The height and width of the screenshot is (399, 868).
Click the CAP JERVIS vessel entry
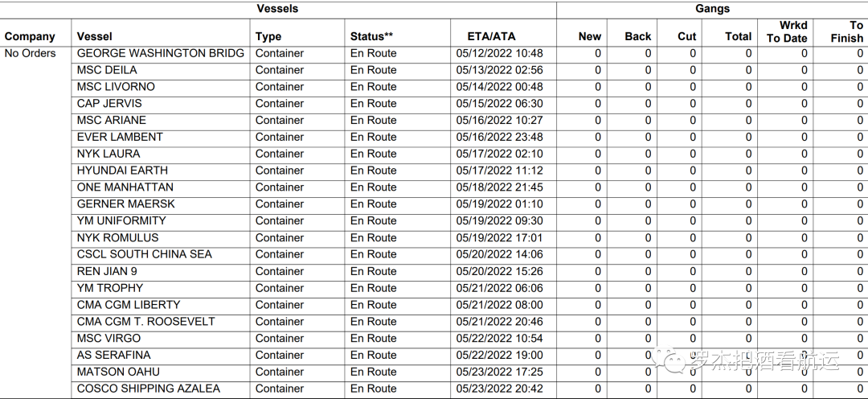point(109,103)
